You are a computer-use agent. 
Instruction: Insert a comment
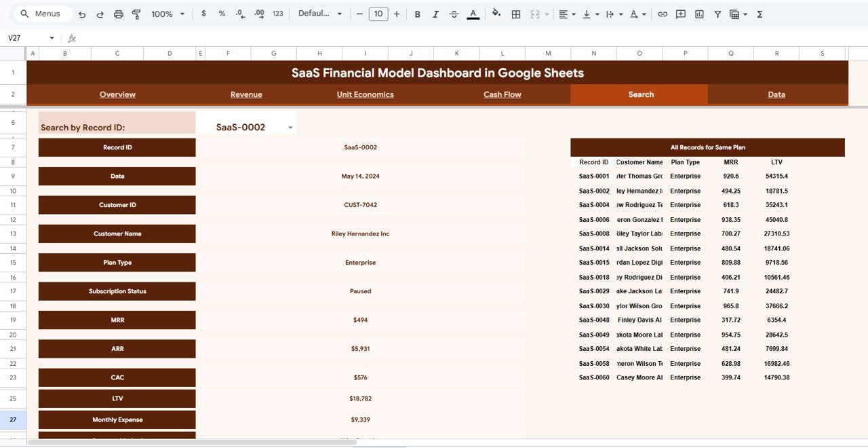[x=680, y=13]
